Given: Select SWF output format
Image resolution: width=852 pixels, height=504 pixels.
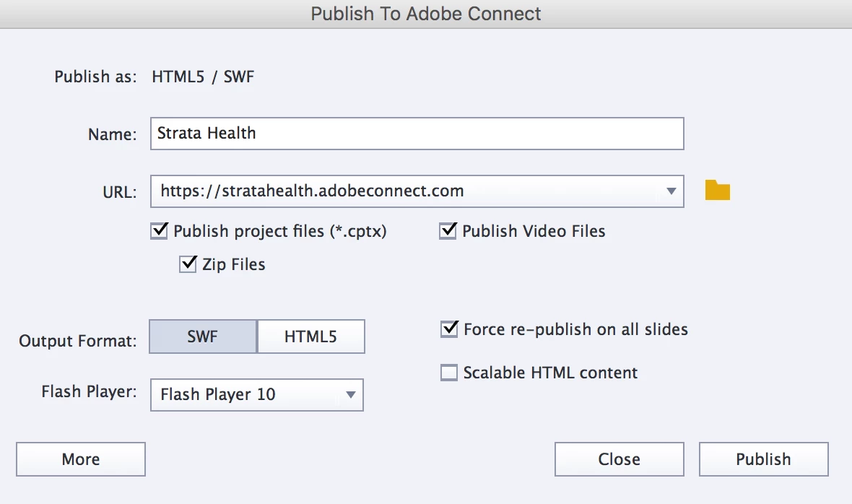Looking at the screenshot, I should 203,336.
